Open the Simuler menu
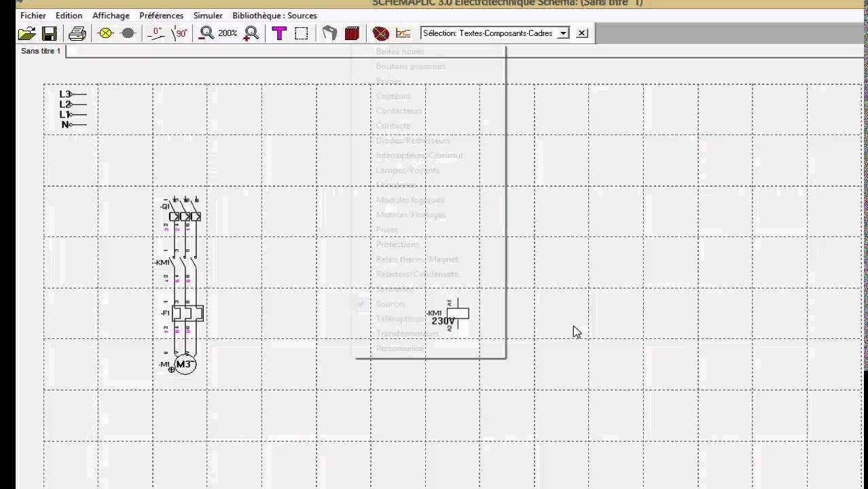 pos(208,16)
